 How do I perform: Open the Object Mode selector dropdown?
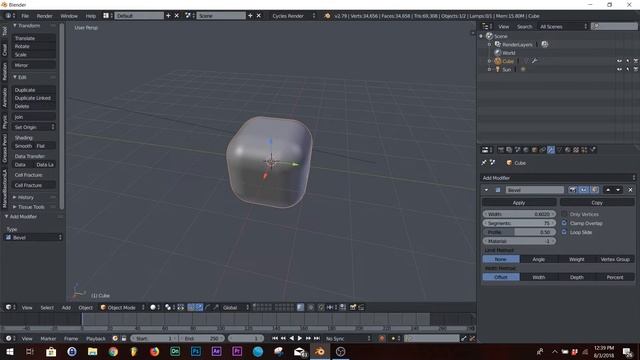coord(122,307)
